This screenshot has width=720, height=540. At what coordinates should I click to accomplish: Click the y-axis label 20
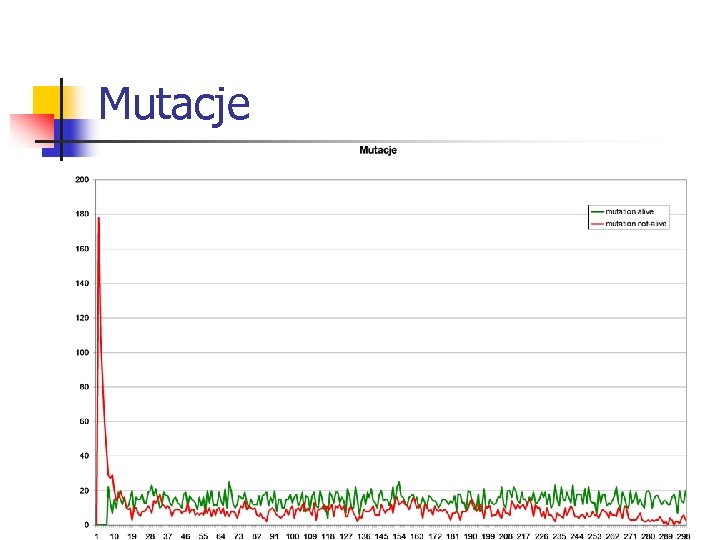point(84,491)
